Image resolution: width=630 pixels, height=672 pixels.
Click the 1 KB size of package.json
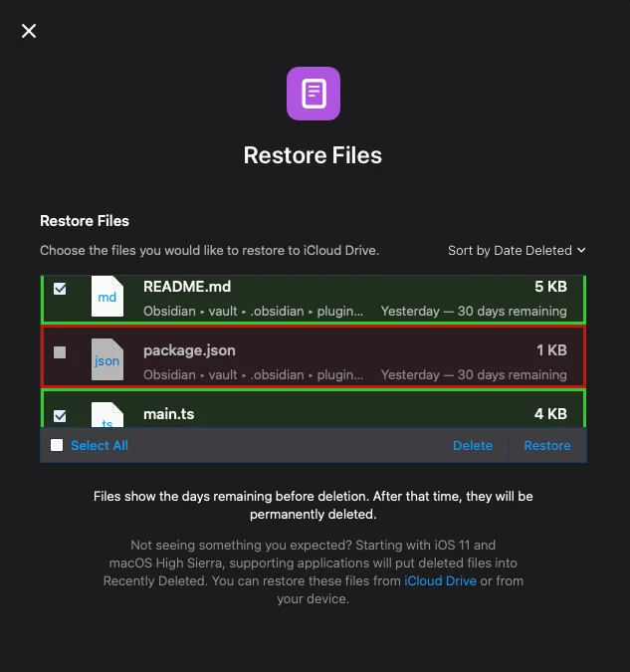tap(551, 350)
